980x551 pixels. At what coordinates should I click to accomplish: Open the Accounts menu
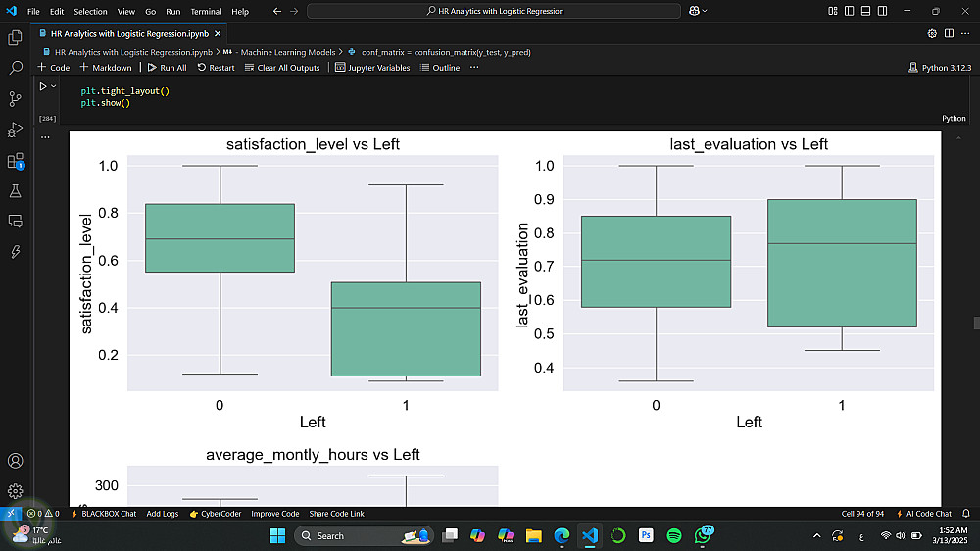pos(15,461)
